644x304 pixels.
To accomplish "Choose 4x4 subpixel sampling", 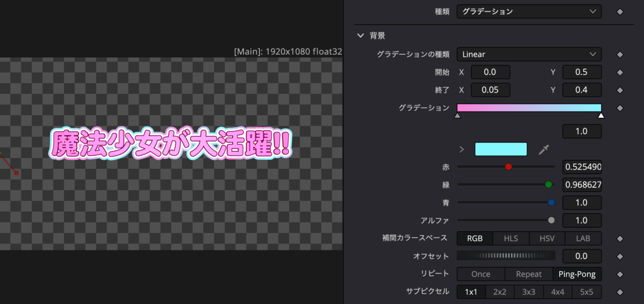I will point(558,292).
